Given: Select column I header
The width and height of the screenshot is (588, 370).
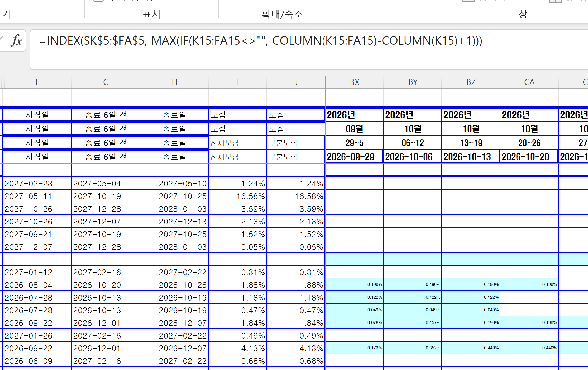Looking at the screenshot, I should tap(238, 82).
